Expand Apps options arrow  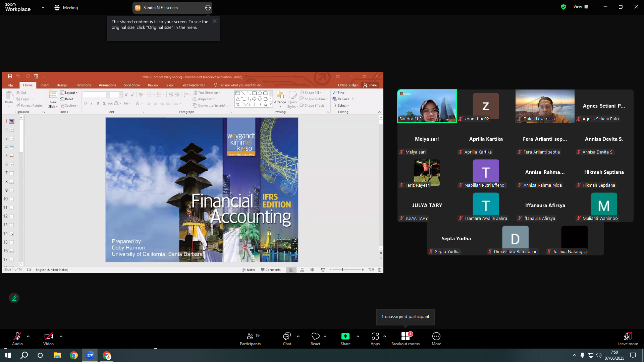(x=385, y=336)
